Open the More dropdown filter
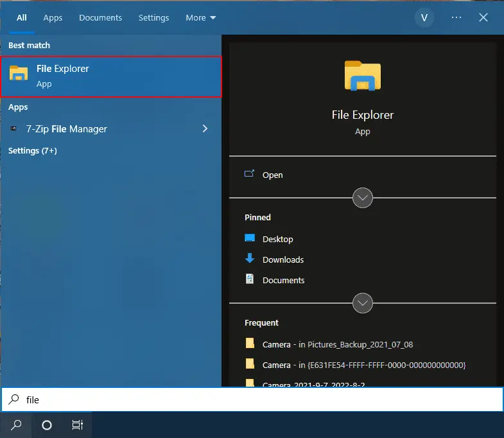This screenshot has width=504, height=438. 201,18
